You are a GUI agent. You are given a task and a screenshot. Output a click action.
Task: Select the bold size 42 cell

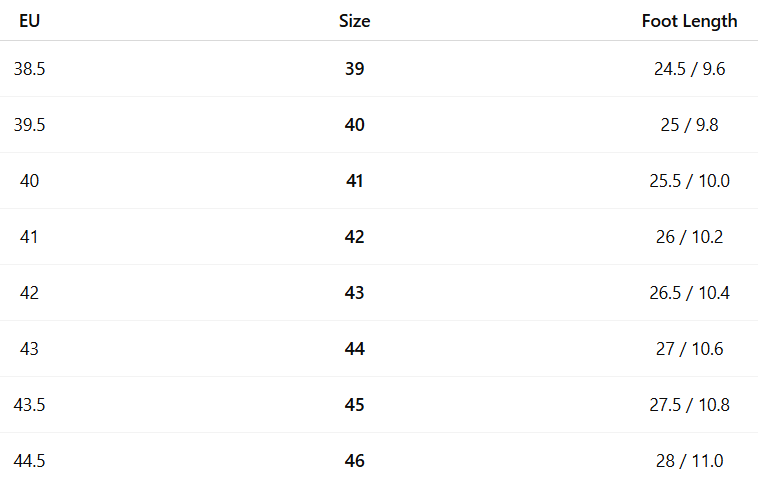click(x=354, y=237)
